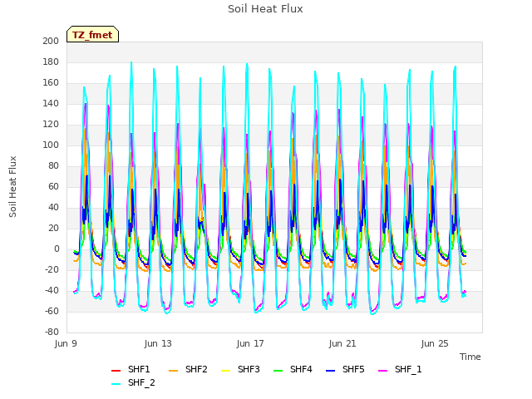Click the Jun 25 x-axis tick label
Screen dimensions: 532x399
435,343
